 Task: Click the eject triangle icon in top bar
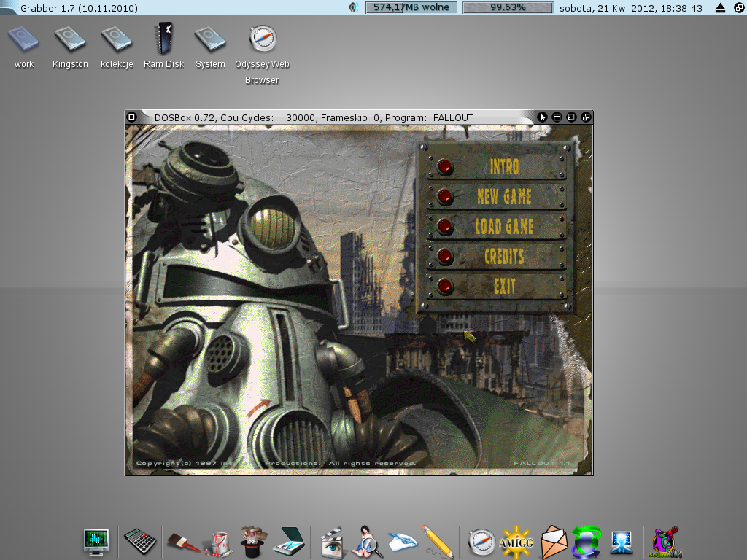point(720,7)
